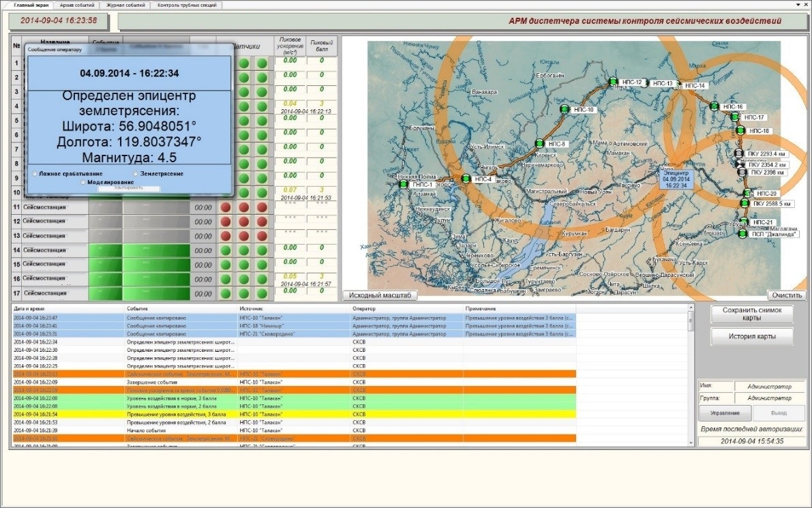This screenshot has height=508, width=812.
Task: Click the "Управление" button
Action: [x=725, y=413]
